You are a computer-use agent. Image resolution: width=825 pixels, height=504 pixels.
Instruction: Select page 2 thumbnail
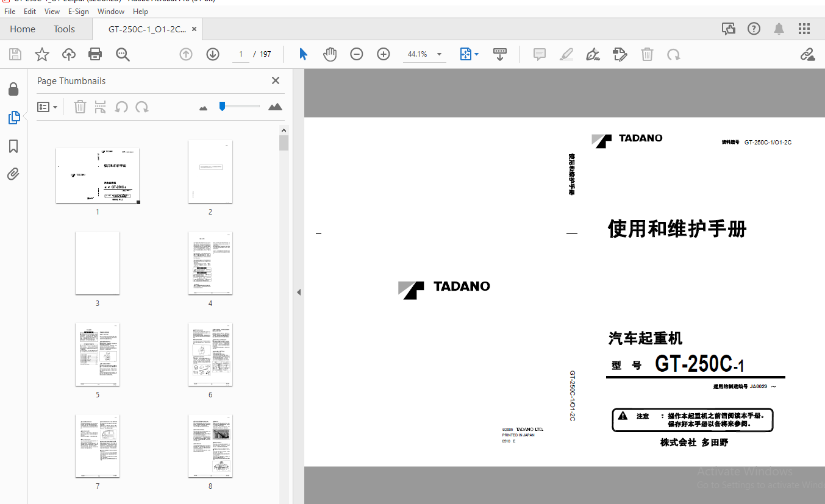tap(210, 171)
